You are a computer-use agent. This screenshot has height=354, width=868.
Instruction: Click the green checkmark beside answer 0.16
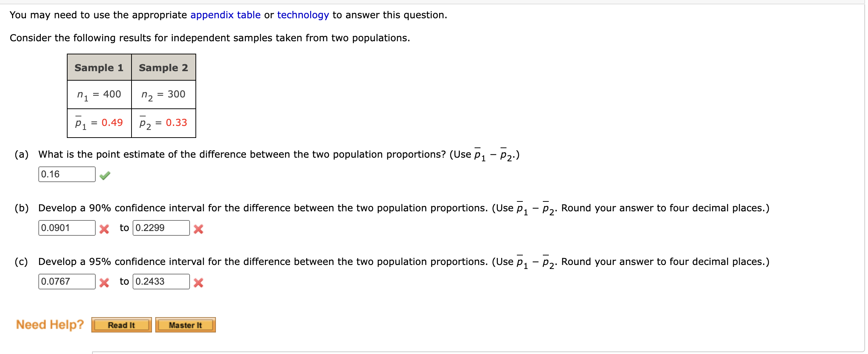coord(105,175)
